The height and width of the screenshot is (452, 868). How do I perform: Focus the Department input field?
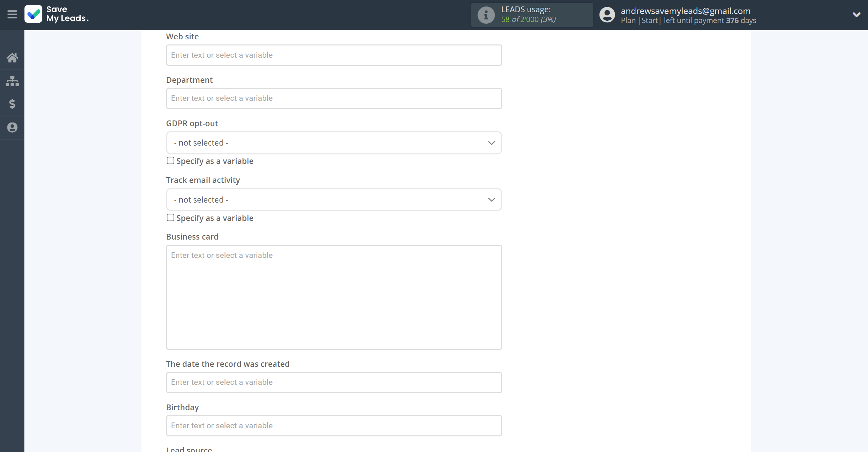point(334,98)
